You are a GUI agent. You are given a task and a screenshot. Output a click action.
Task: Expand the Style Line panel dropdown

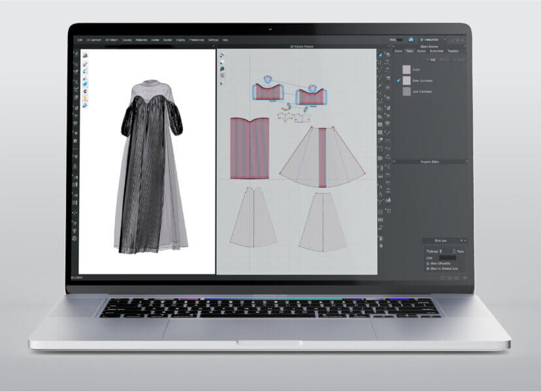pyautogui.click(x=462, y=240)
